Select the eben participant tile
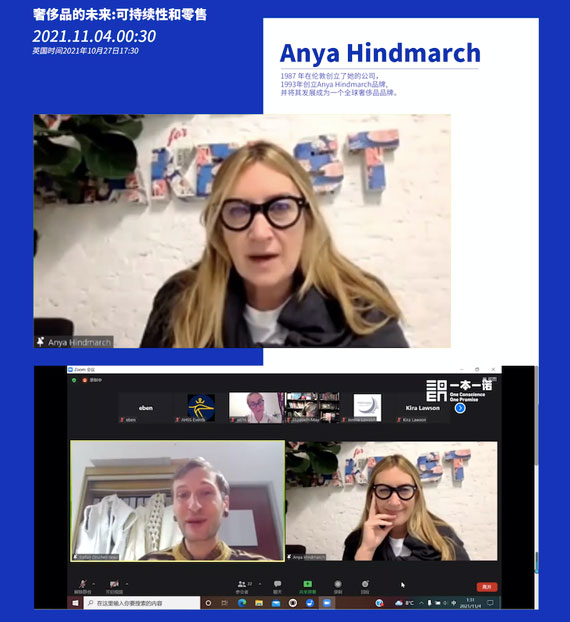570x622 pixels. [145, 408]
